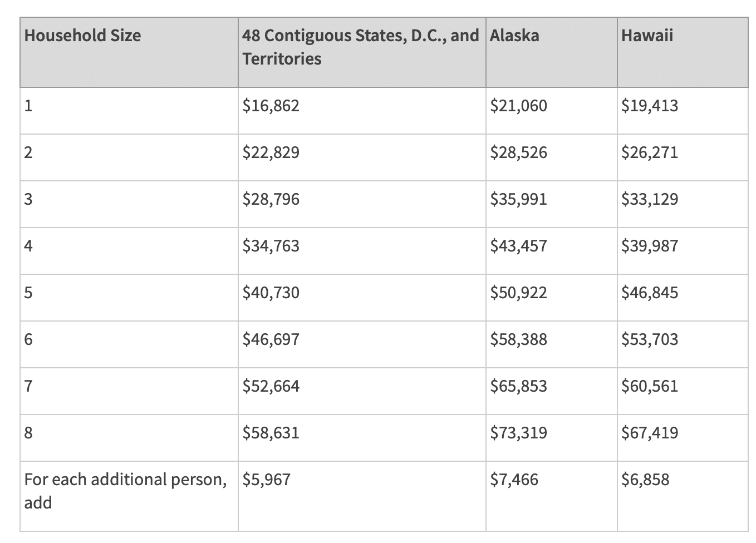Viewport: 756px width, 543px height.
Task: Click Hawaii value $60,561
Action: [650, 386]
